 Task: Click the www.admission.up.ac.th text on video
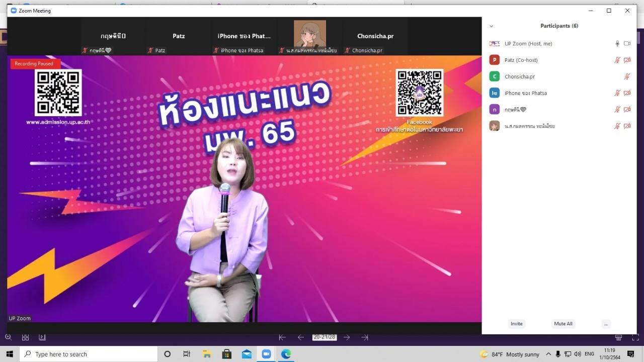[58, 122]
